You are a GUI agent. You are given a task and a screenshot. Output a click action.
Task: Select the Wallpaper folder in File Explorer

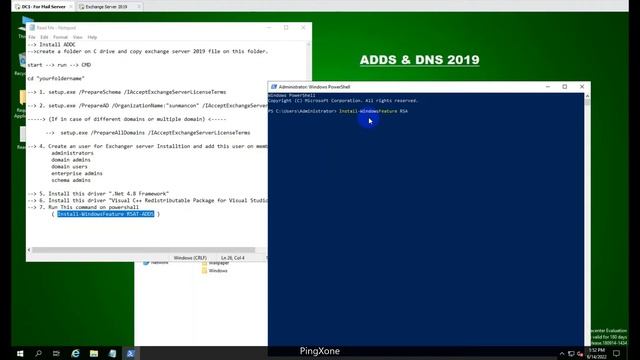pyautogui.click(x=215, y=263)
